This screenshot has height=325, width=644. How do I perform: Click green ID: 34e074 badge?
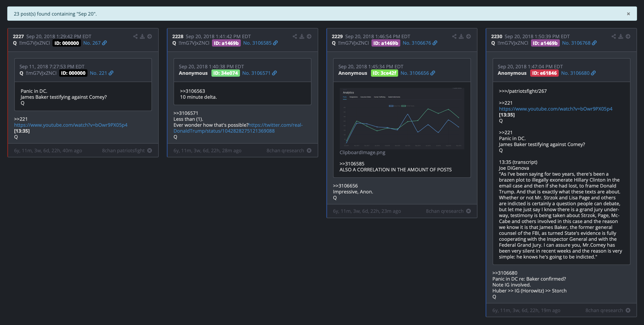[225, 73]
